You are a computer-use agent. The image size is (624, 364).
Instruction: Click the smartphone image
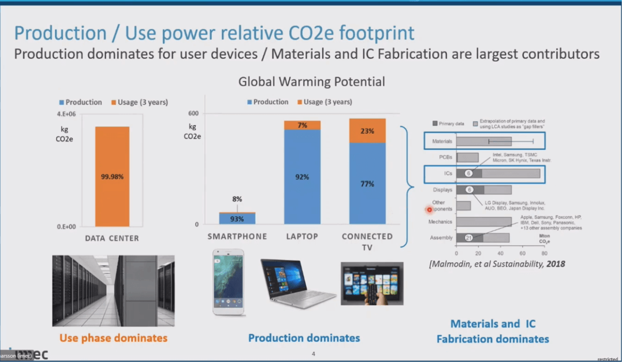[228, 282]
